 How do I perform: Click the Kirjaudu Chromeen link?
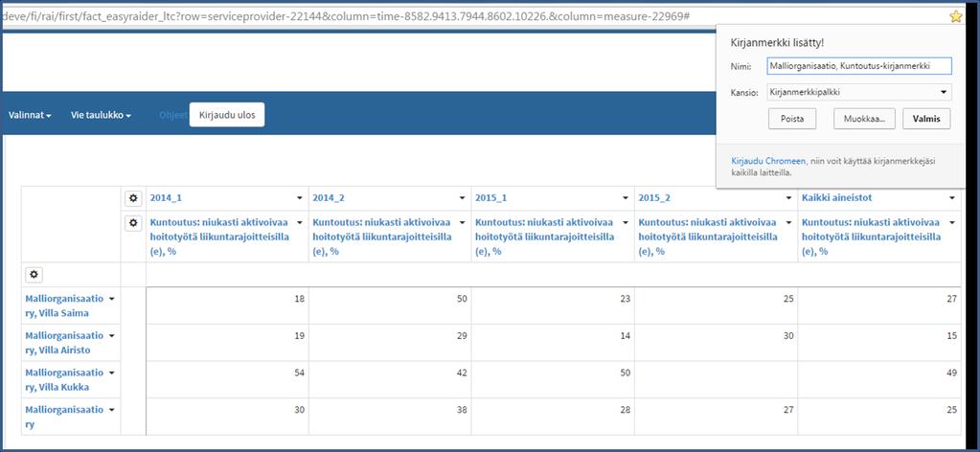[x=768, y=161]
